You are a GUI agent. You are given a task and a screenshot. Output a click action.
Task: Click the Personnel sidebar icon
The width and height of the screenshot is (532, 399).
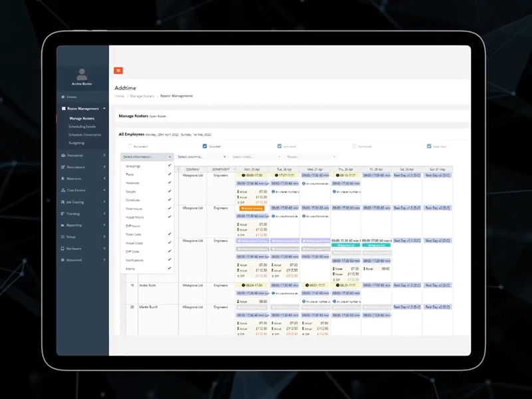pos(63,156)
